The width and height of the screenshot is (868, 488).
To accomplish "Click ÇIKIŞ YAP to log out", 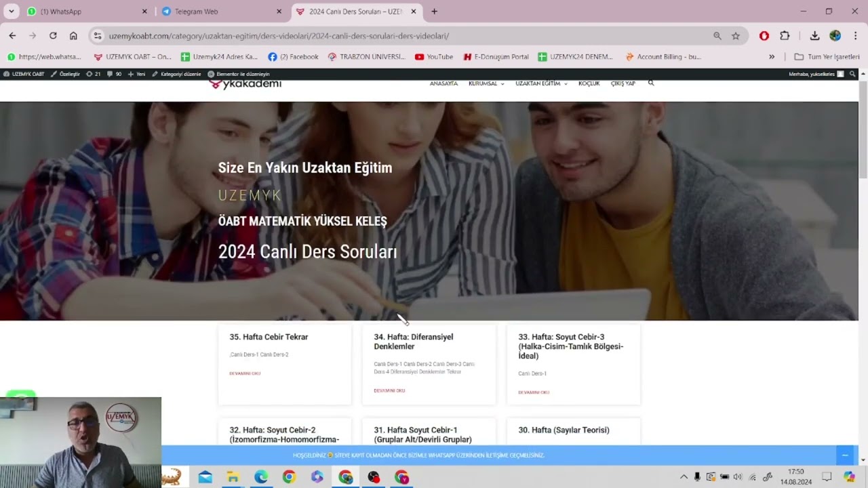I will pyautogui.click(x=623, y=83).
